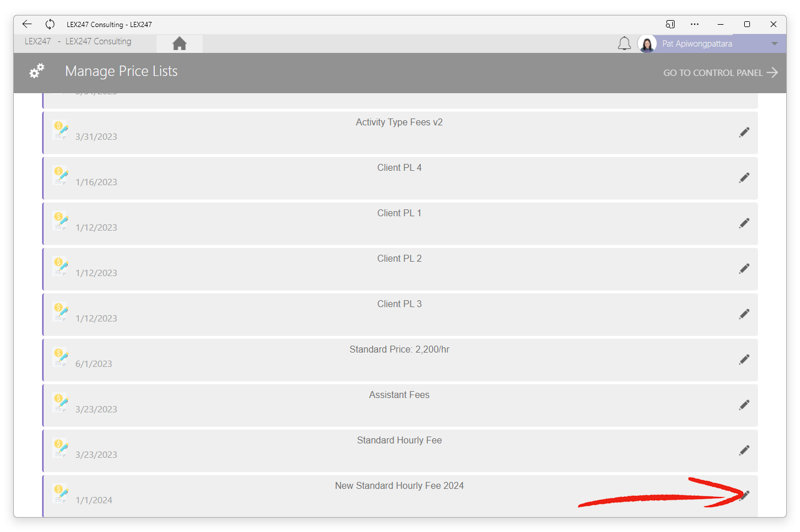800x532 pixels.
Task: Click the settings gears icon
Action: [37, 71]
